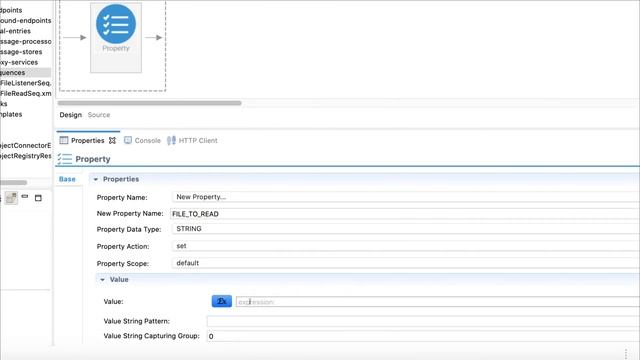This screenshot has width=640, height=360.
Task: Select the RegistryResources project in tree
Action: [x=26, y=156]
